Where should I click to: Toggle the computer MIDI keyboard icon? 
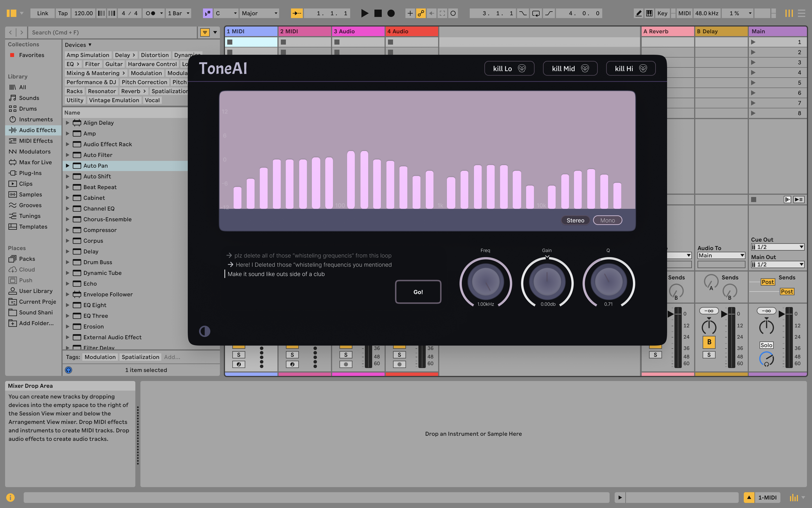pyautogui.click(x=649, y=13)
